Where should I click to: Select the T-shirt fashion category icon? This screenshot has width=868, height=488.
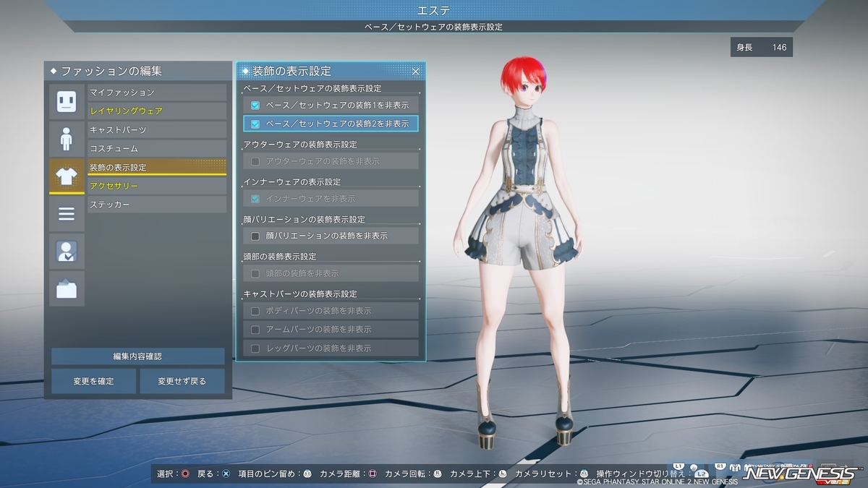point(67,176)
